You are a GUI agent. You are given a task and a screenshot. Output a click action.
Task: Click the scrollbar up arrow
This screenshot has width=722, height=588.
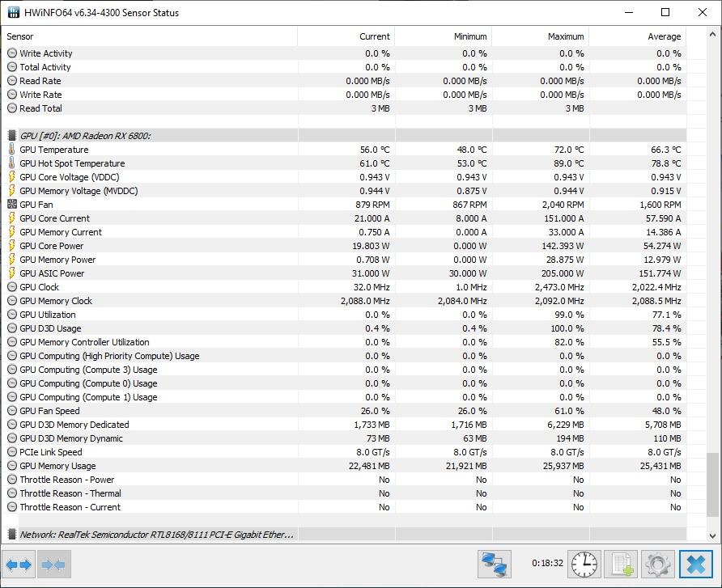[712, 34]
